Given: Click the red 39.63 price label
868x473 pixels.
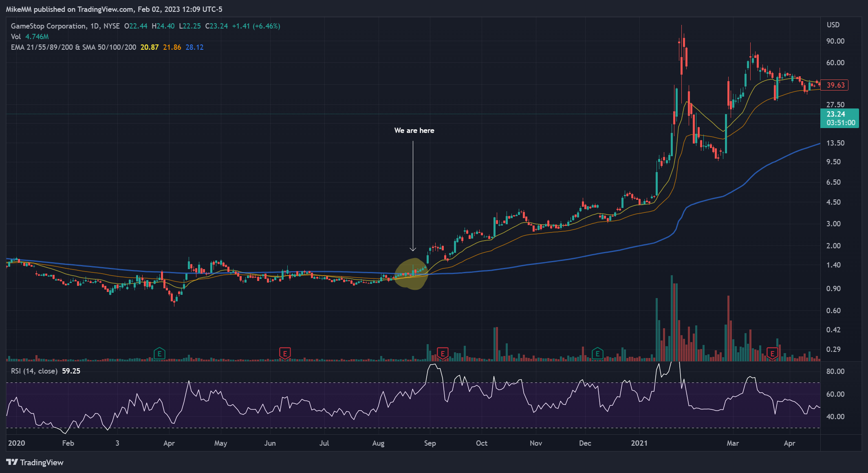Looking at the screenshot, I should [x=834, y=85].
